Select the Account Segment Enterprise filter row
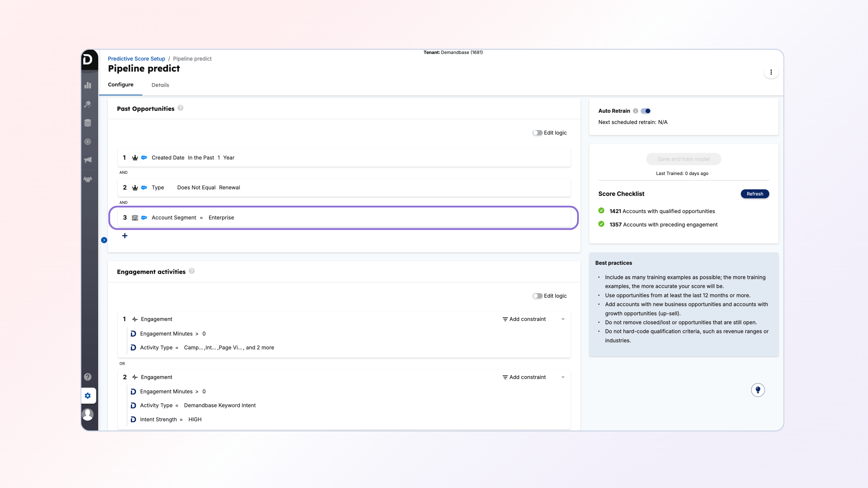Viewport: 868px width, 488px height. point(344,218)
